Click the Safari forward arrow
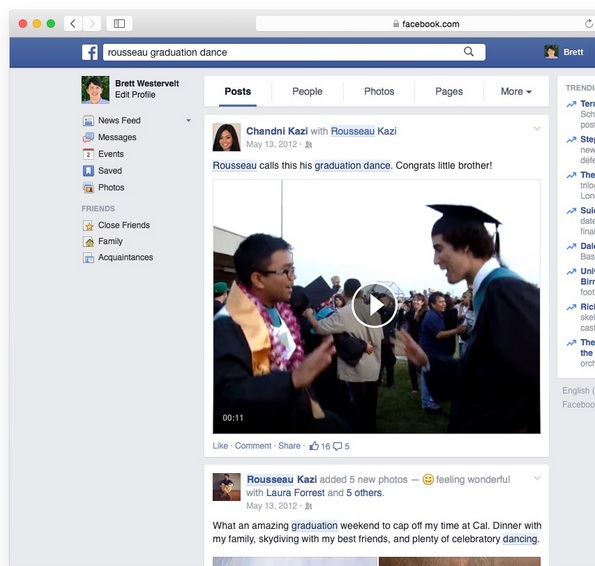 click(x=92, y=24)
